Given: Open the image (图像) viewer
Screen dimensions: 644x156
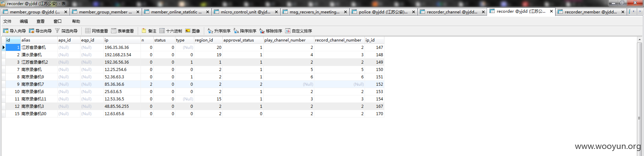Looking at the screenshot, I should [193, 31].
